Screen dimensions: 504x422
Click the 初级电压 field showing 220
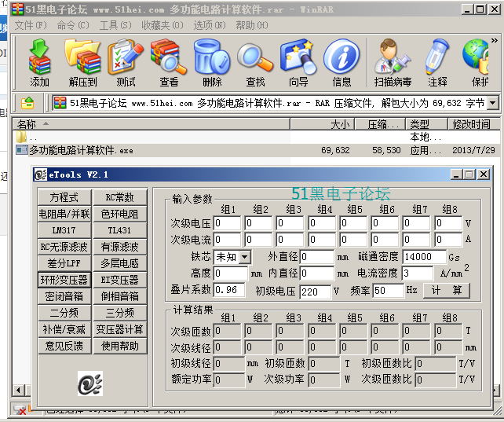click(315, 292)
